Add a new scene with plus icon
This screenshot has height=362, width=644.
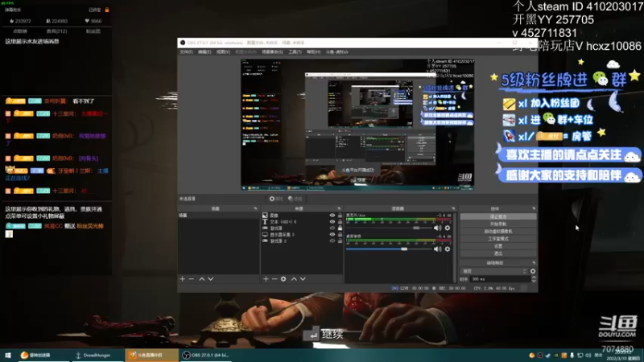[x=183, y=279]
